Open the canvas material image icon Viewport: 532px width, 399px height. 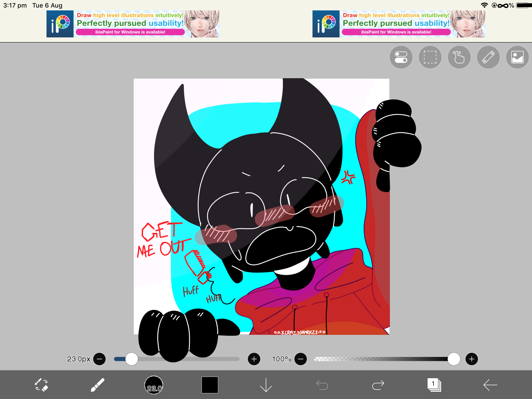pyautogui.click(x=517, y=57)
